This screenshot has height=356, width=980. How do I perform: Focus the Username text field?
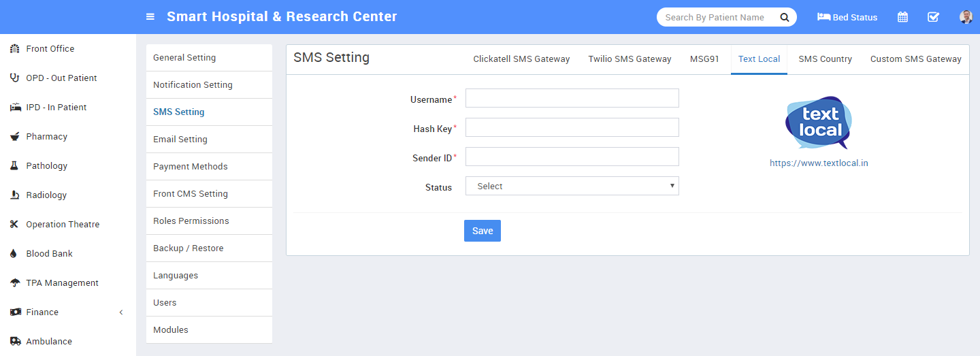click(572, 99)
